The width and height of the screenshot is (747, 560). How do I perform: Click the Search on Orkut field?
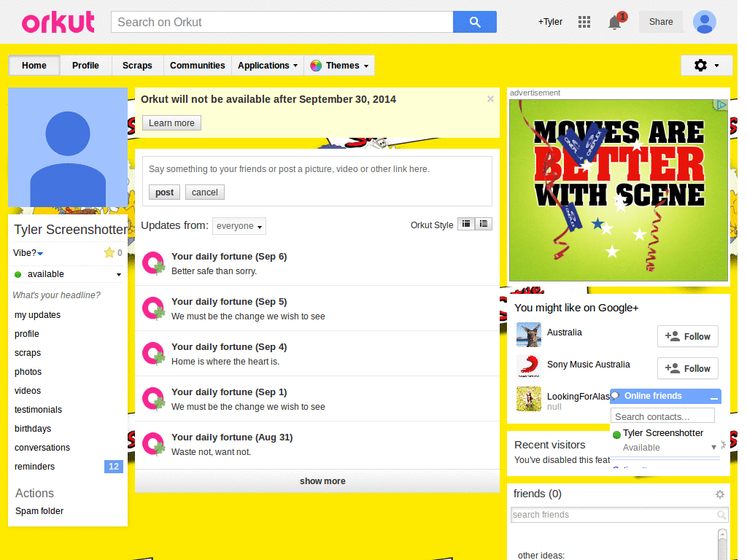click(282, 22)
